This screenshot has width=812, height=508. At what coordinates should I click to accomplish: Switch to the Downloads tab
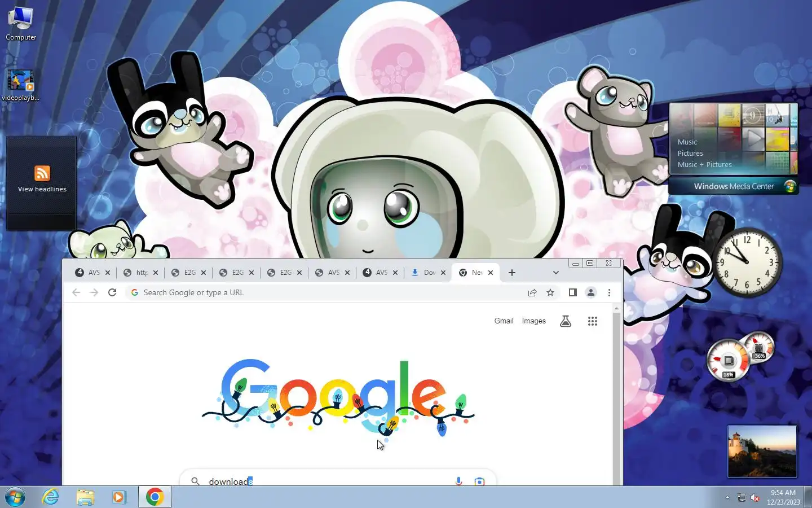point(429,273)
